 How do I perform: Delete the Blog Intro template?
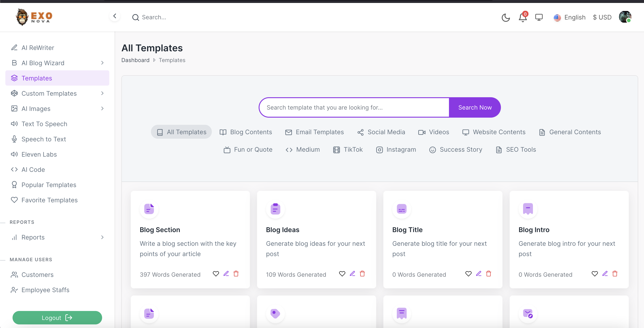point(615,274)
